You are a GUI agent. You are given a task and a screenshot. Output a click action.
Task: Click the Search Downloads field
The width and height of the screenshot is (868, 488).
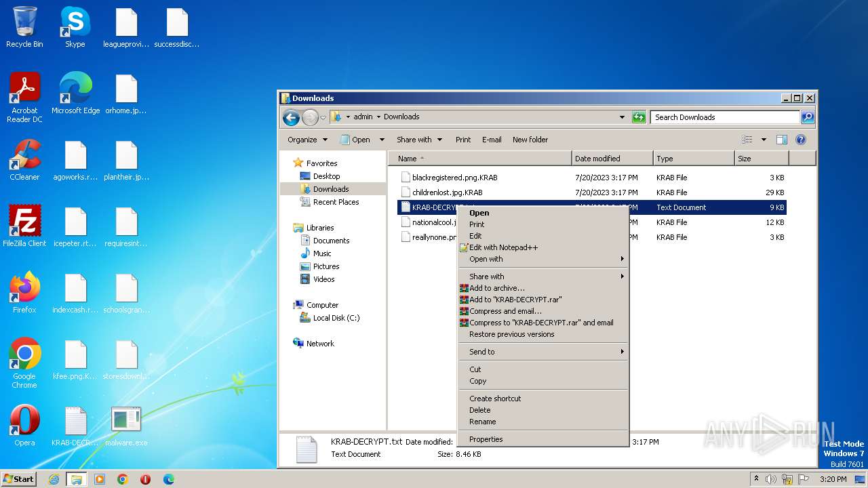point(725,117)
